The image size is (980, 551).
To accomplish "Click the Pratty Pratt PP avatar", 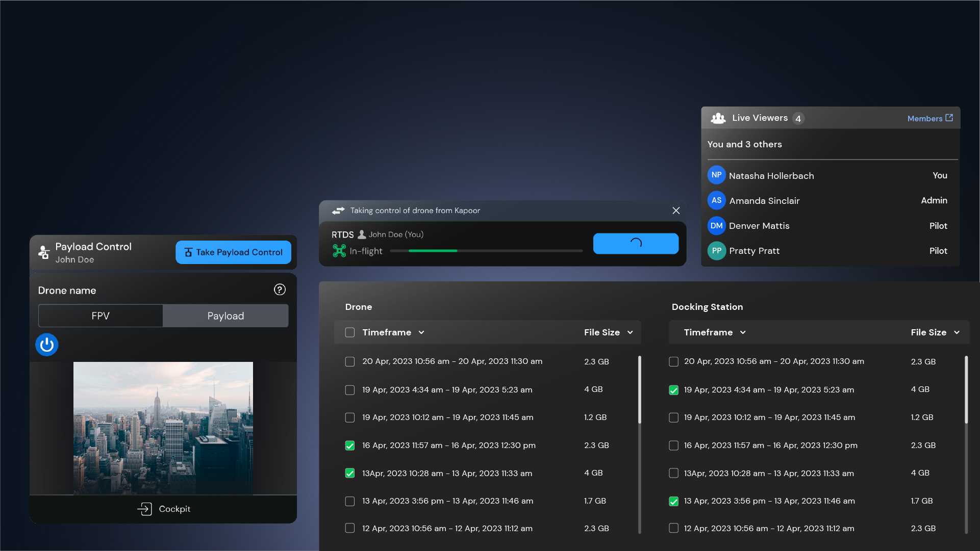I will point(716,251).
